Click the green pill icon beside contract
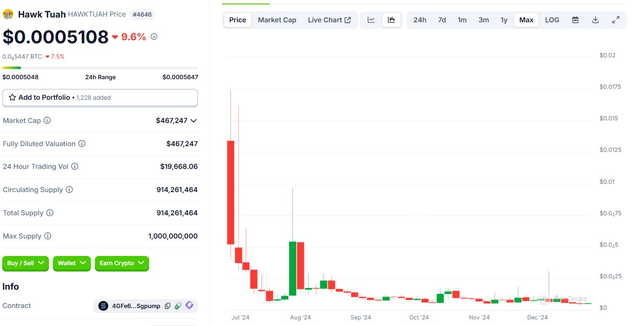The height and width of the screenshot is (326, 644). [178, 306]
